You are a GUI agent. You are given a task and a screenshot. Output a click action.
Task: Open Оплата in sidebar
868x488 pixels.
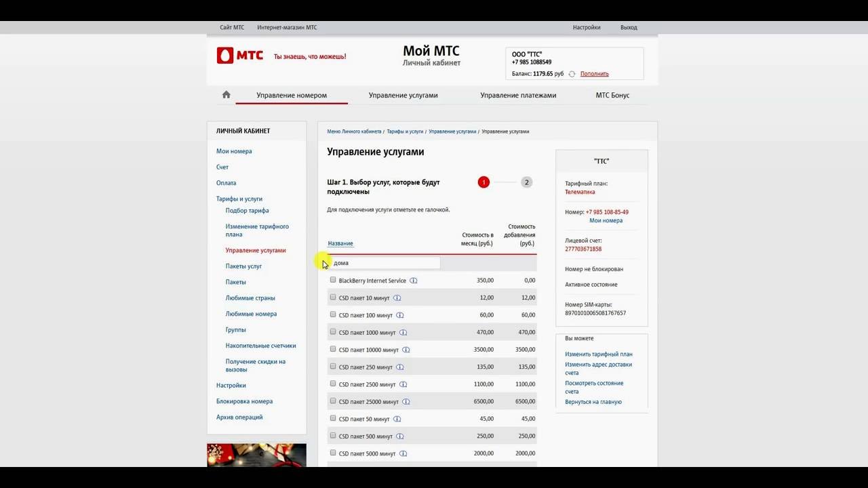pyautogui.click(x=226, y=183)
